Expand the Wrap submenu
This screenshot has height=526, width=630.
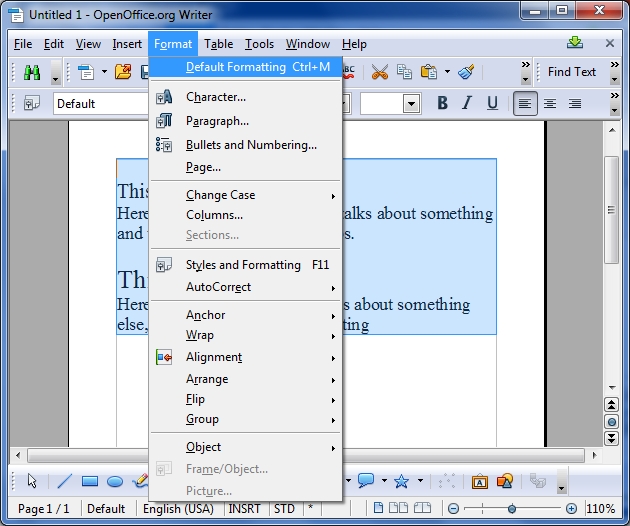245,335
